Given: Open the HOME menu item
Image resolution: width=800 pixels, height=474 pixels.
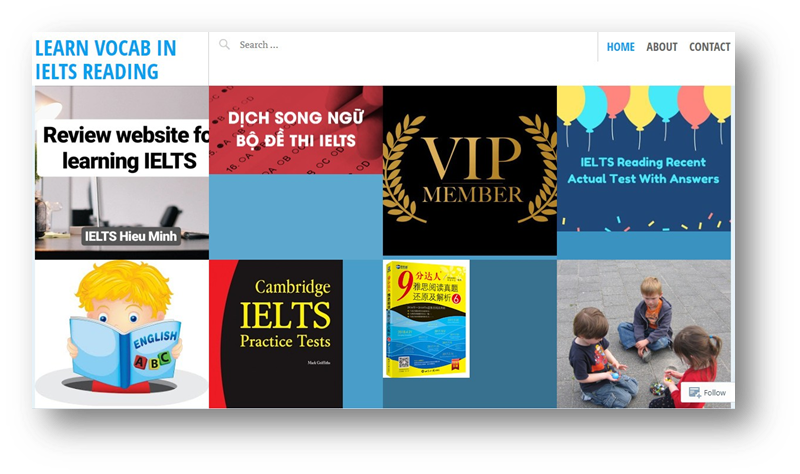Looking at the screenshot, I should (620, 47).
